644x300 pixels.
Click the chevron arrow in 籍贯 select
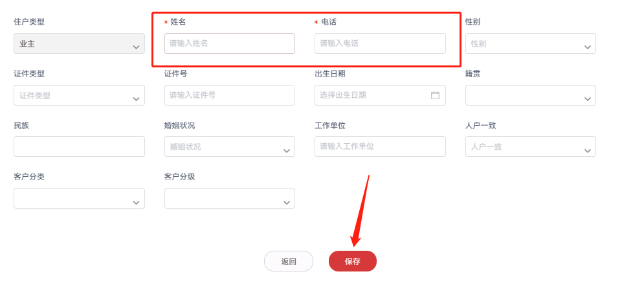588,98
